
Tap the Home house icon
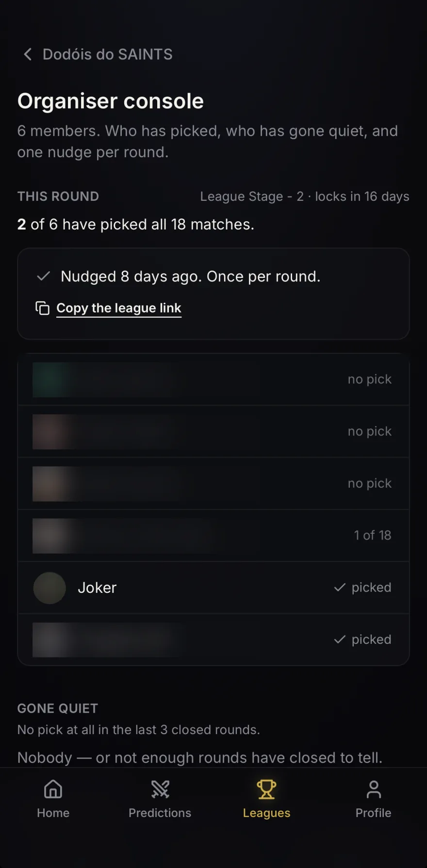[53, 789]
